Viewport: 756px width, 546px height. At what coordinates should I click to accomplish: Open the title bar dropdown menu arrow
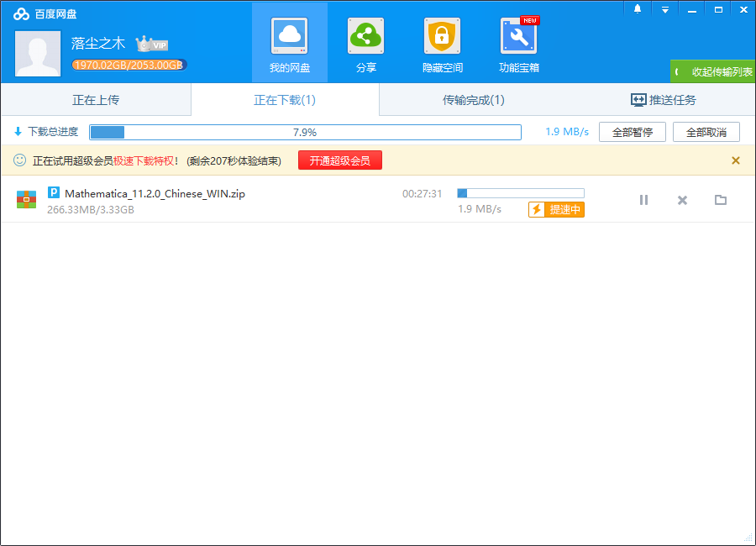(665, 9)
